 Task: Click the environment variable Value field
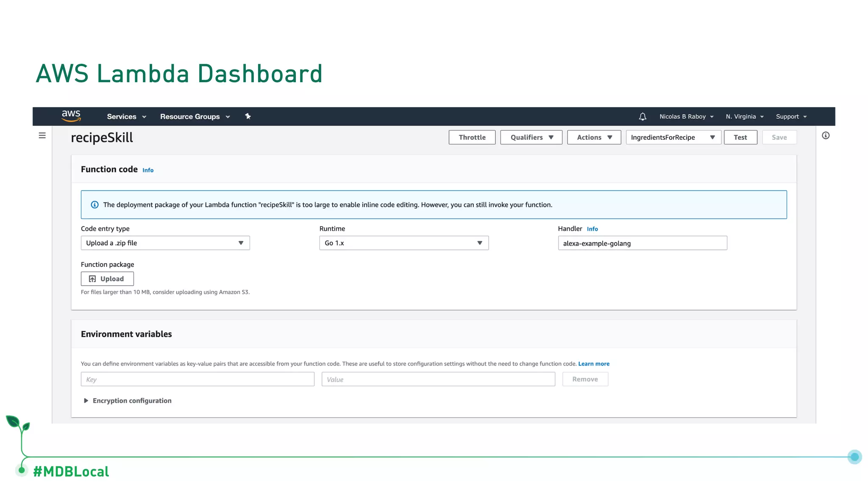(x=438, y=379)
